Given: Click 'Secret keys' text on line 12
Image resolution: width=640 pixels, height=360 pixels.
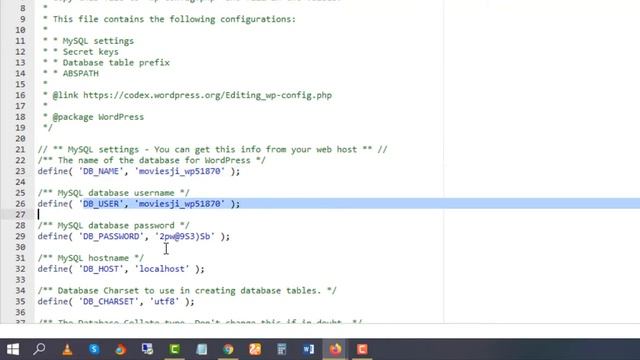Looking at the screenshot, I should (91, 52).
